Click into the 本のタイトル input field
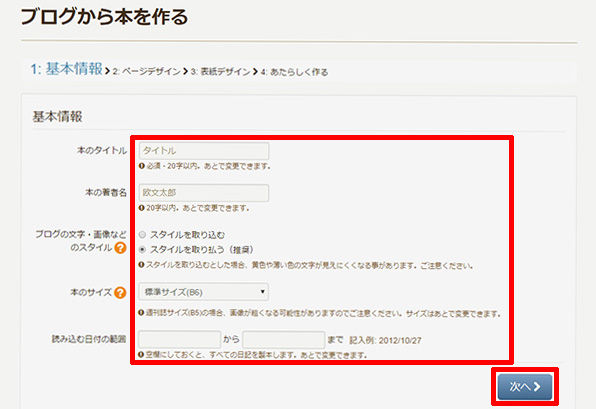The width and height of the screenshot is (596, 409). 204,151
